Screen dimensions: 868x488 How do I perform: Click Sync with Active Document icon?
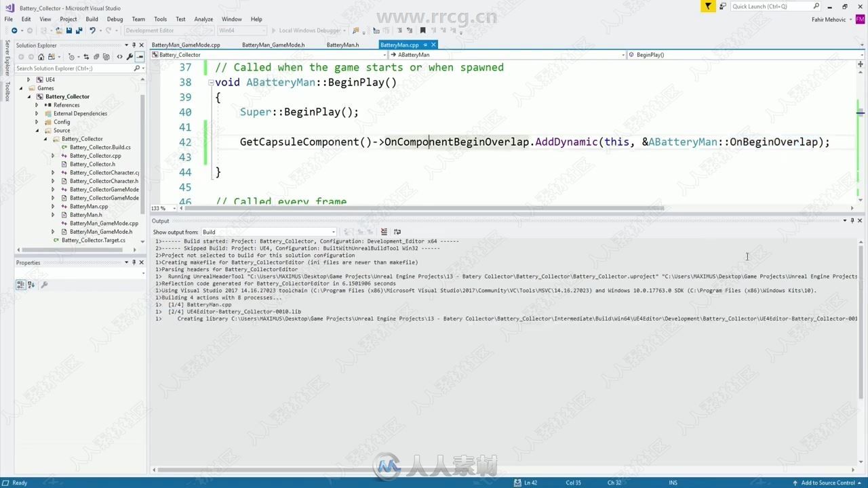point(86,57)
